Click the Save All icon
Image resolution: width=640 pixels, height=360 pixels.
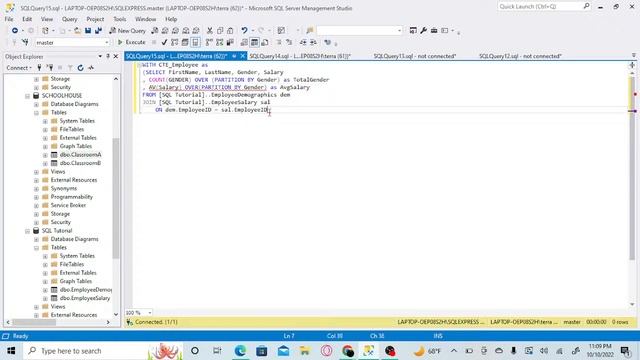[x=98, y=31]
